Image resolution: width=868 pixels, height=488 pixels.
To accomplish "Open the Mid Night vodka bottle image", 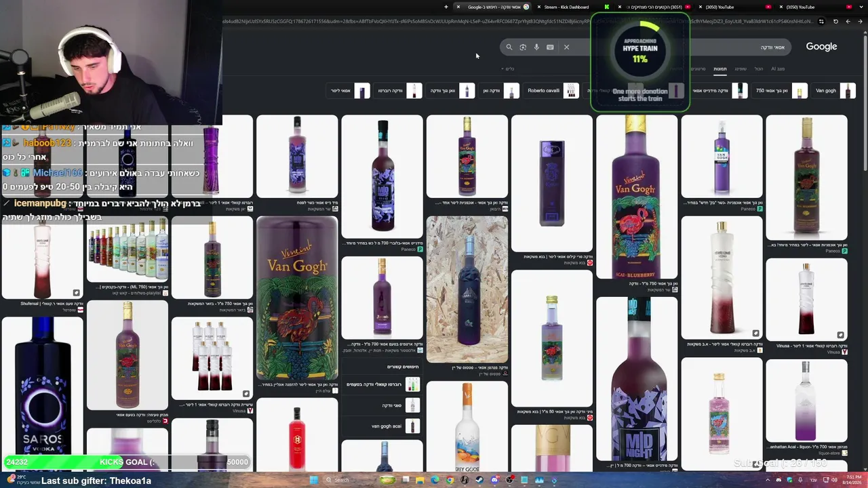I will coord(636,378).
